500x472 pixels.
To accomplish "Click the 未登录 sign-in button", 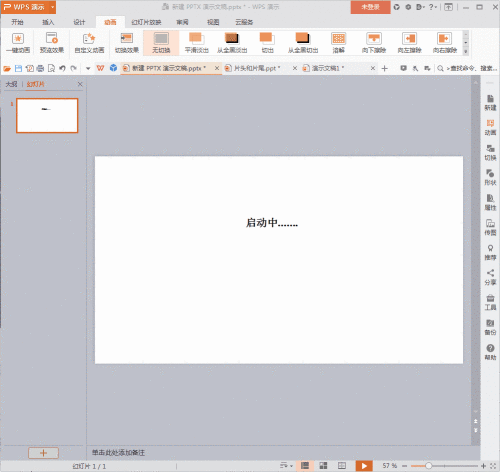I will pyautogui.click(x=370, y=7).
